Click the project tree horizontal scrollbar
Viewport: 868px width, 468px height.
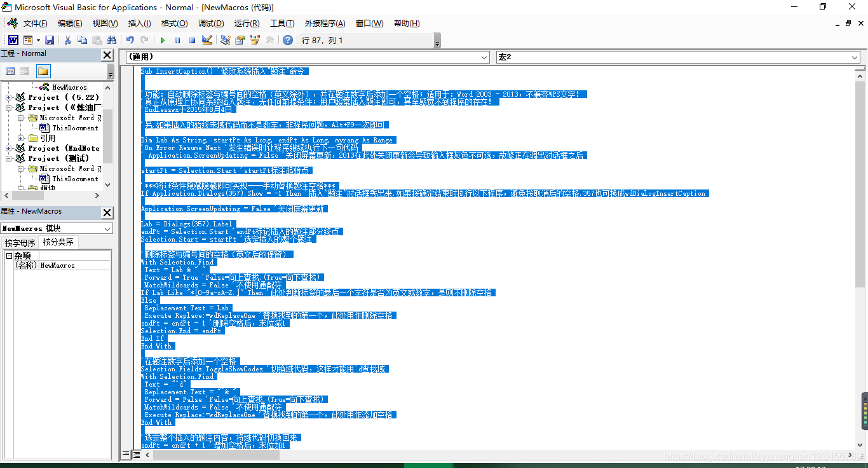[x=51, y=195]
